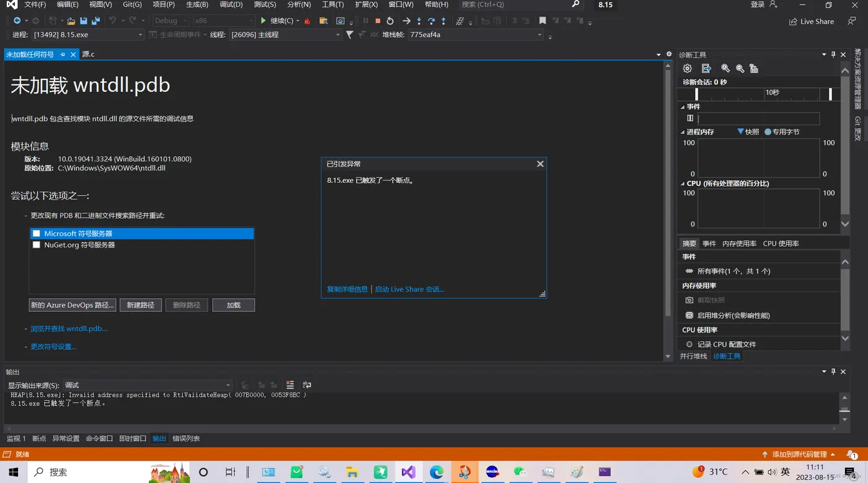Click the Save All toolbar icon
The width and height of the screenshot is (868, 483).
tap(95, 21)
